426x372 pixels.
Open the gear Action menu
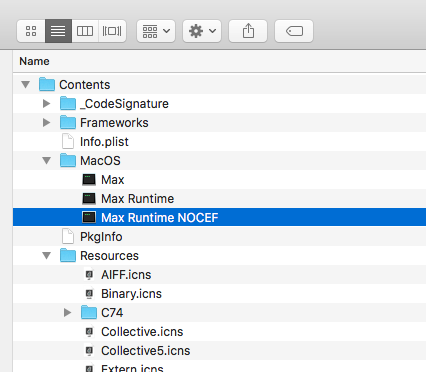point(202,31)
